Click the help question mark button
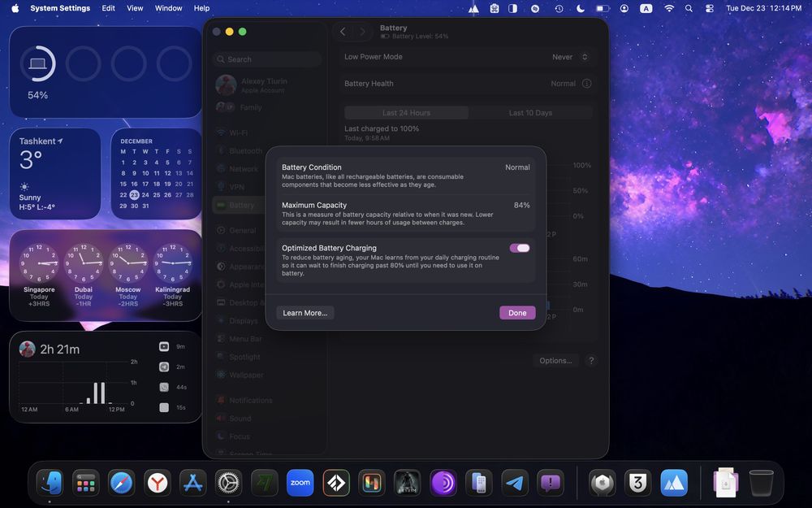Screen dimensions: 812x508 pyautogui.click(x=591, y=361)
